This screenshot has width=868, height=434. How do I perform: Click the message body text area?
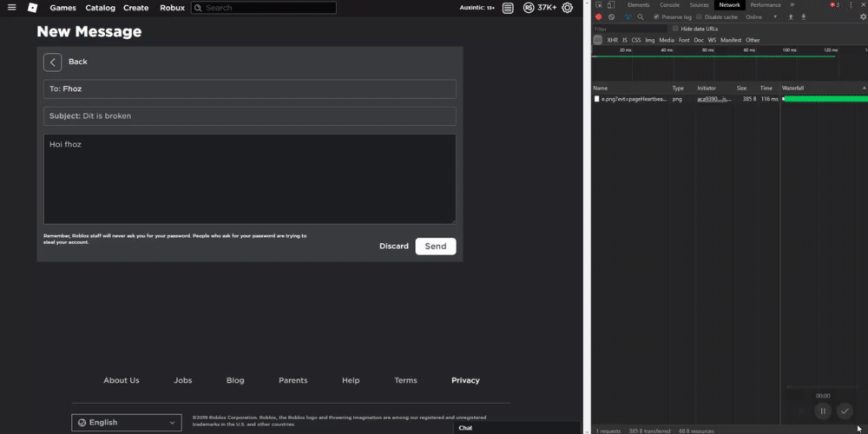point(250,179)
